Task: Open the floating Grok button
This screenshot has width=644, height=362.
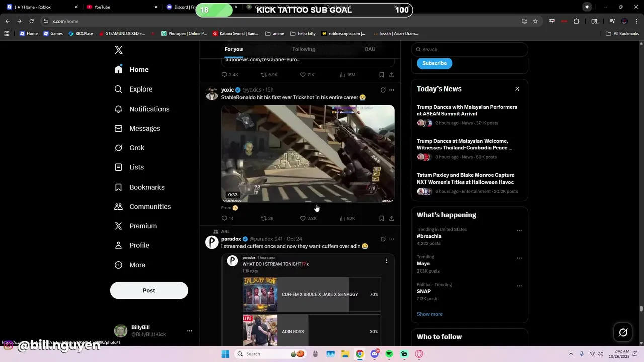Action: (x=623, y=332)
